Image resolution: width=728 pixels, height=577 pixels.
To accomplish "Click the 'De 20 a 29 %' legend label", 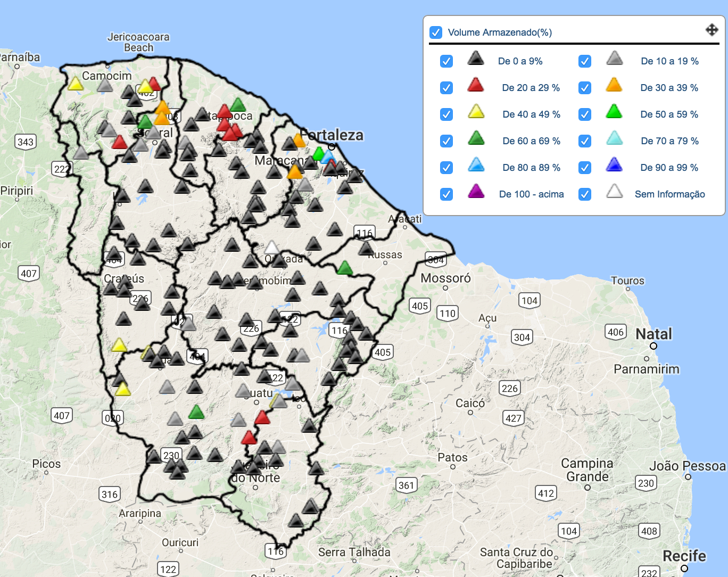I will pyautogui.click(x=531, y=88).
